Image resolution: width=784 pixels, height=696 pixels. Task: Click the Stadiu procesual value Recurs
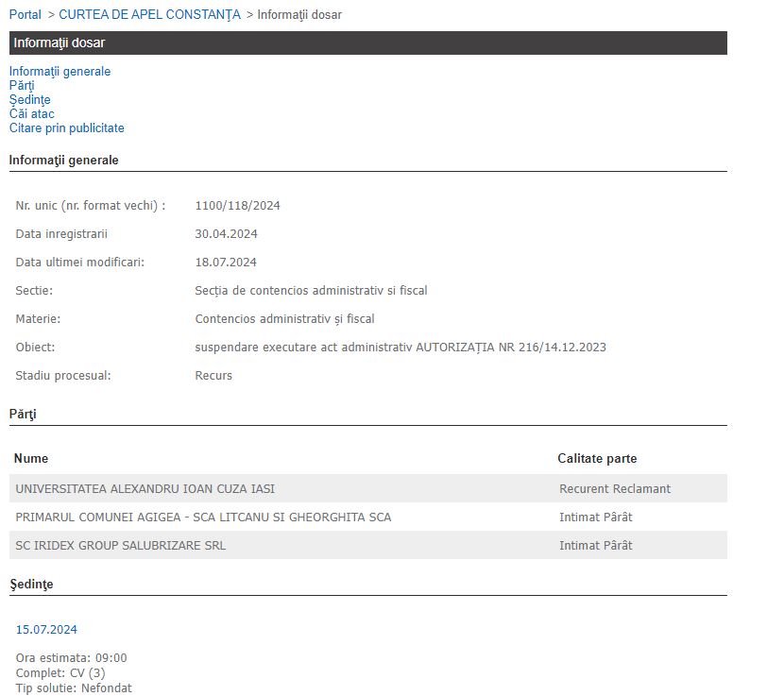click(x=213, y=376)
